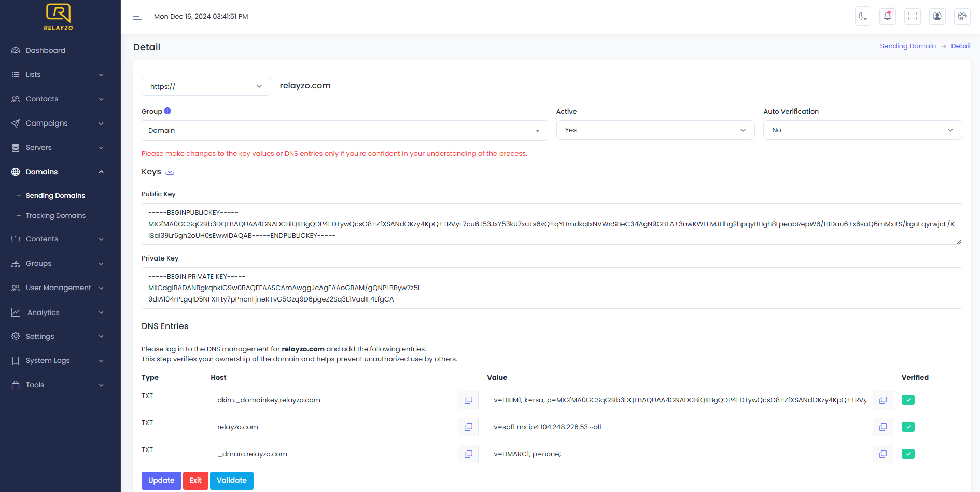The image size is (980, 492).
Task: Open the Auto Verification dropdown
Action: tap(862, 130)
